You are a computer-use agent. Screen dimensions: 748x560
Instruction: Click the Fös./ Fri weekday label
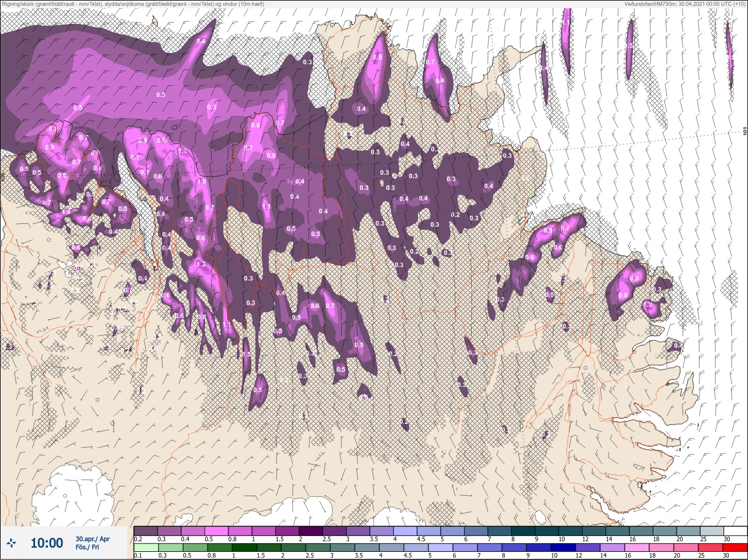88,548
